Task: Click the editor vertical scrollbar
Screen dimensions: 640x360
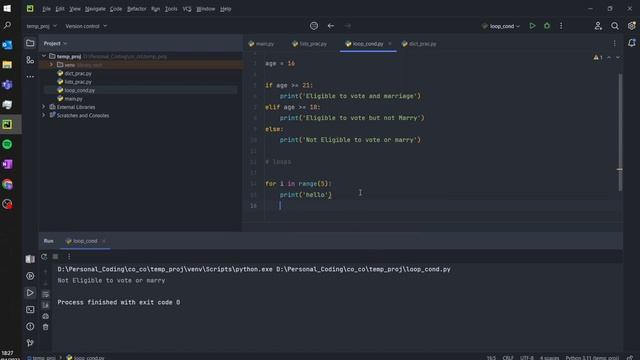Action: [x=620, y=132]
